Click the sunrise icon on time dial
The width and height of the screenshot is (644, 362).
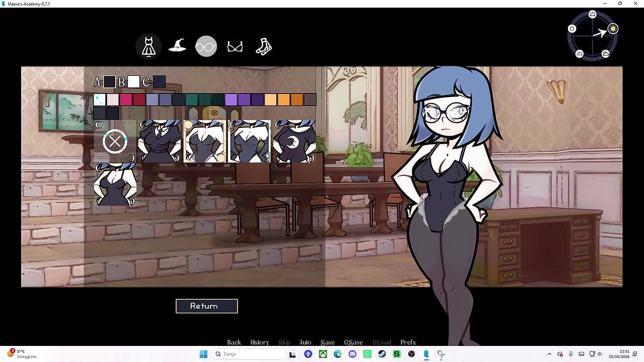pos(592,14)
